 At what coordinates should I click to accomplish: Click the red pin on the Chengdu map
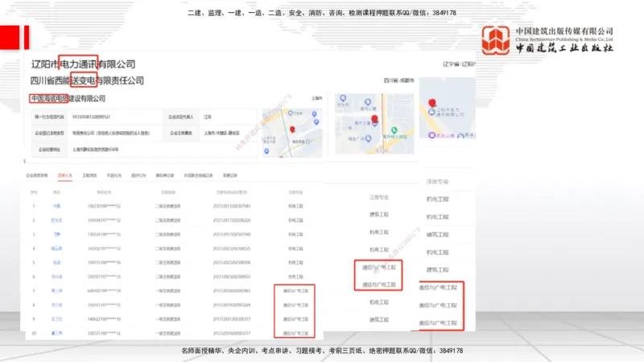point(374,119)
